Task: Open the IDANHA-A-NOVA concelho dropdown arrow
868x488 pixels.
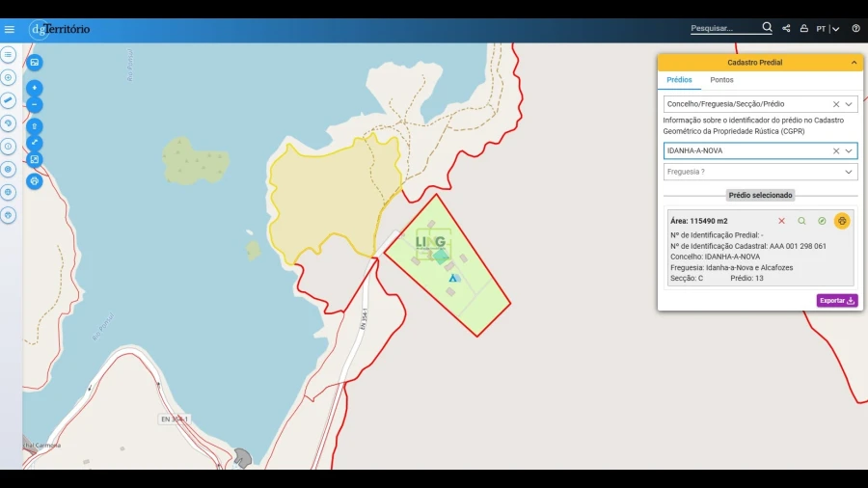Action: [x=849, y=150]
